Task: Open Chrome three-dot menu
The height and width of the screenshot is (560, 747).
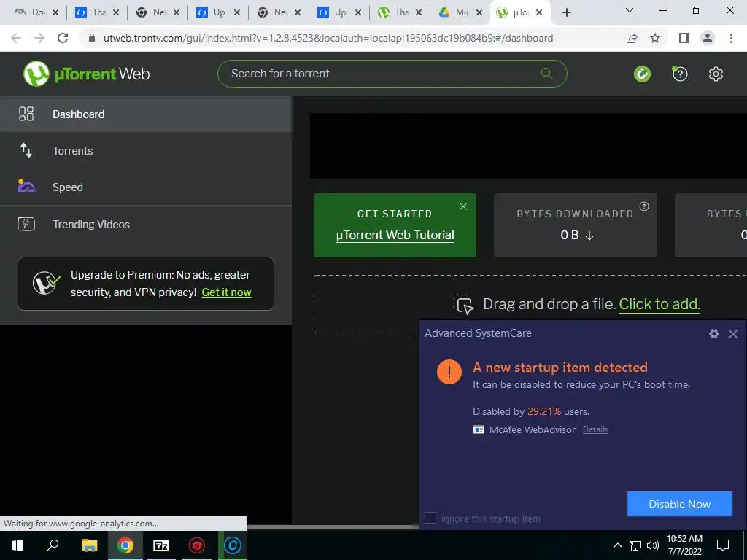Action: 731,38
